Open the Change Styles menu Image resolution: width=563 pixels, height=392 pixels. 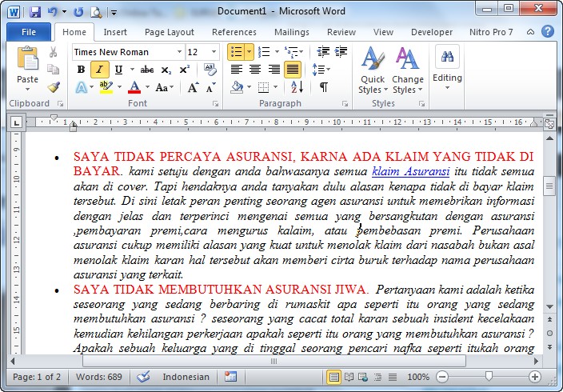(408, 70)
